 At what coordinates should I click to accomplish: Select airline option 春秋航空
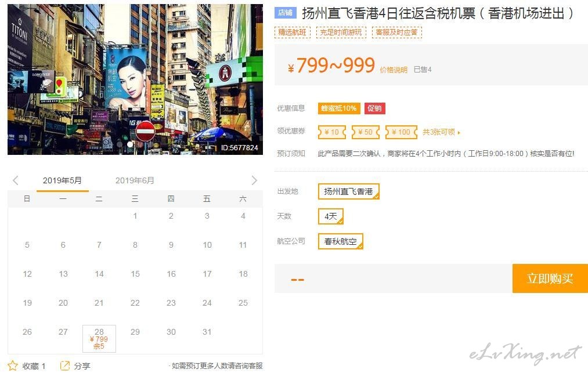pos(341,241)
